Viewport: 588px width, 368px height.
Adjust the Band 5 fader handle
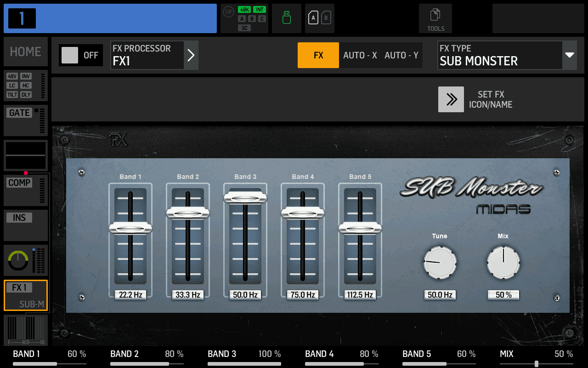(360, 228)
